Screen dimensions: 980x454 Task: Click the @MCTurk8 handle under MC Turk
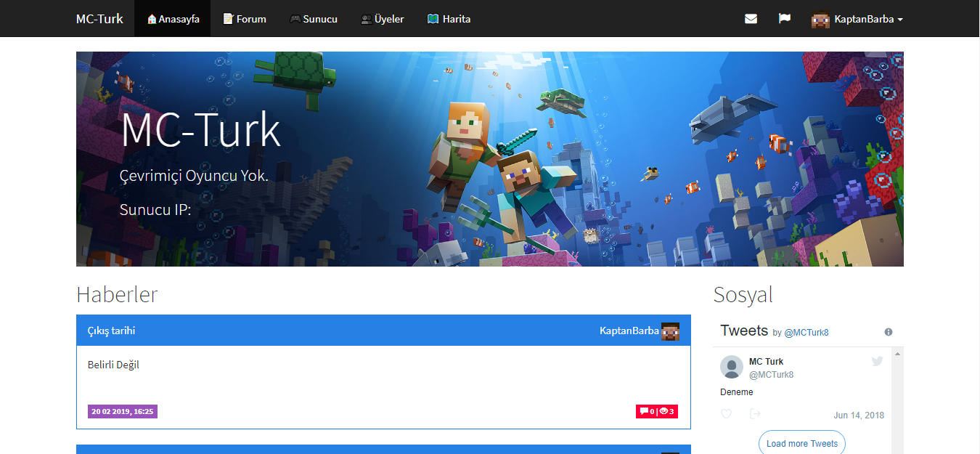[x=771, y=375]
